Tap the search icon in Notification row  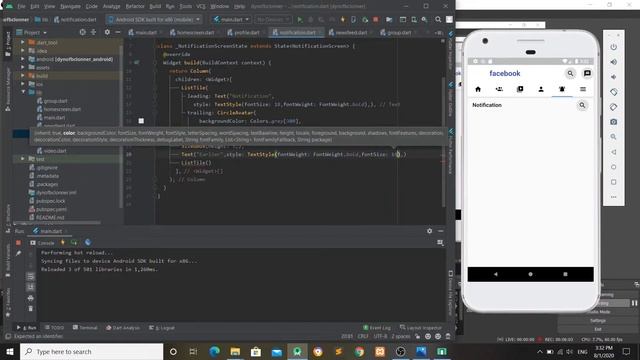[582, 105]
